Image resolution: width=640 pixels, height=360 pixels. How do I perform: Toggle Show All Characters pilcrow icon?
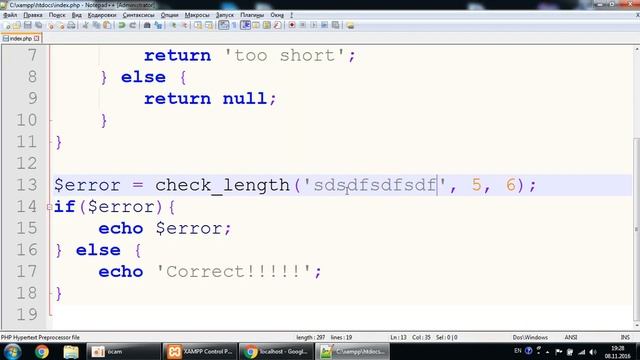pyautogui.click(x=234, y=25)
